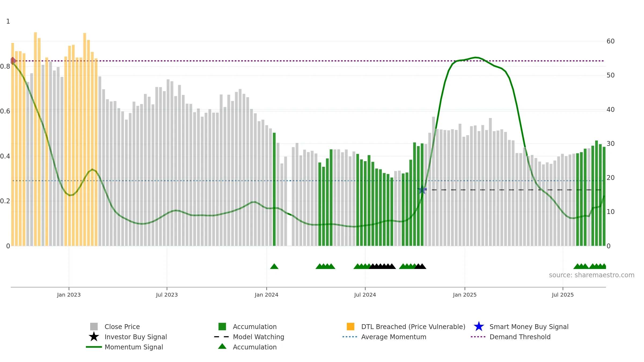Image resolution: width=644 pixels, height=362 pixels.
Task: Toggle the Momentum Signal legend entry
Action: click(125, 347)
